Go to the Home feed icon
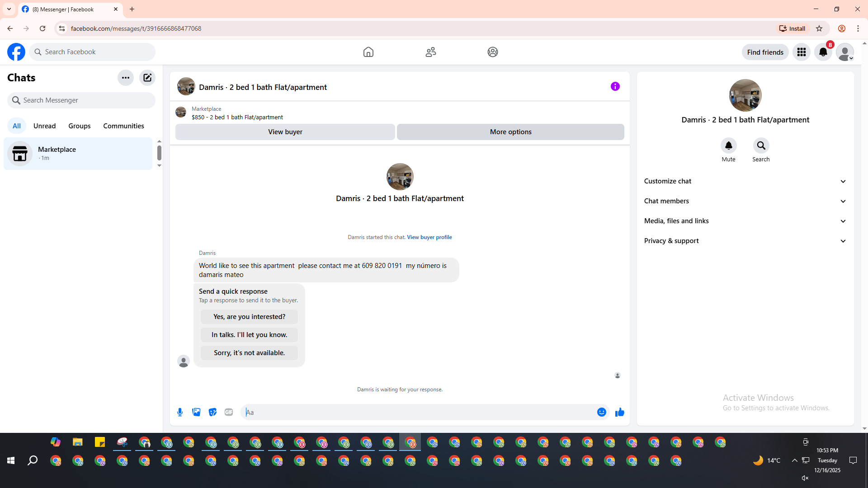This screenshot has height=488, width=868. point(368,52)
